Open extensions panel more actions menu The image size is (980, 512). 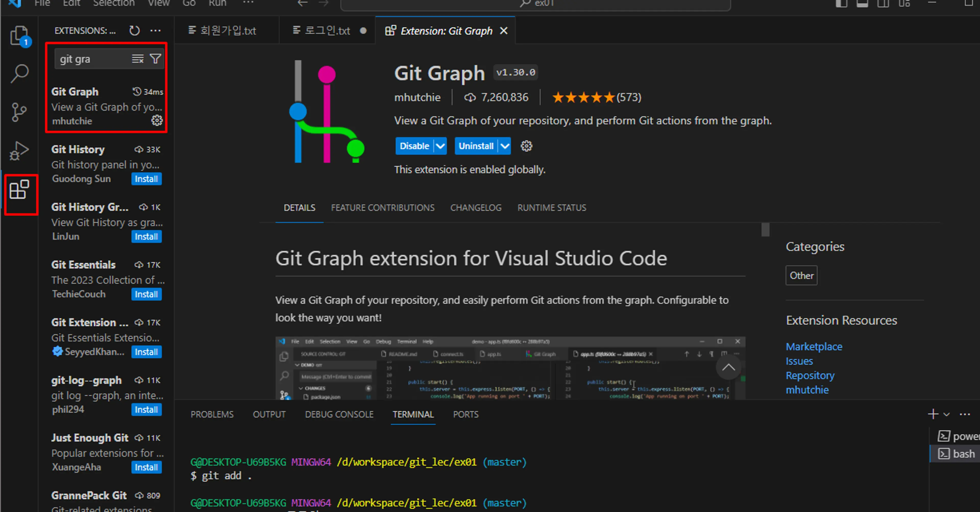155,30
